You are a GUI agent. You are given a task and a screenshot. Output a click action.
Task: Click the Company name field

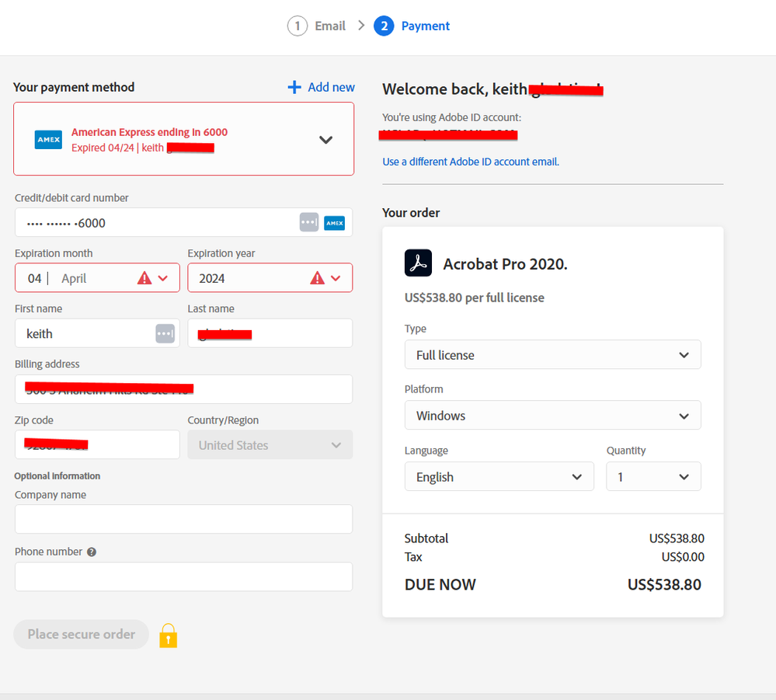pyautogui.click(x=183, y=519)
